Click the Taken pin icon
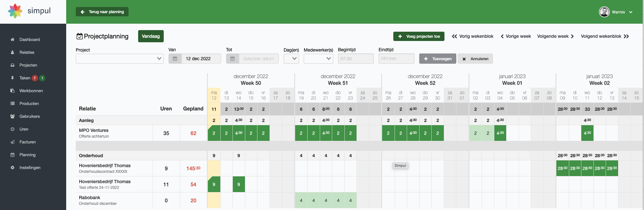644x210 pixels. point(12,78)
